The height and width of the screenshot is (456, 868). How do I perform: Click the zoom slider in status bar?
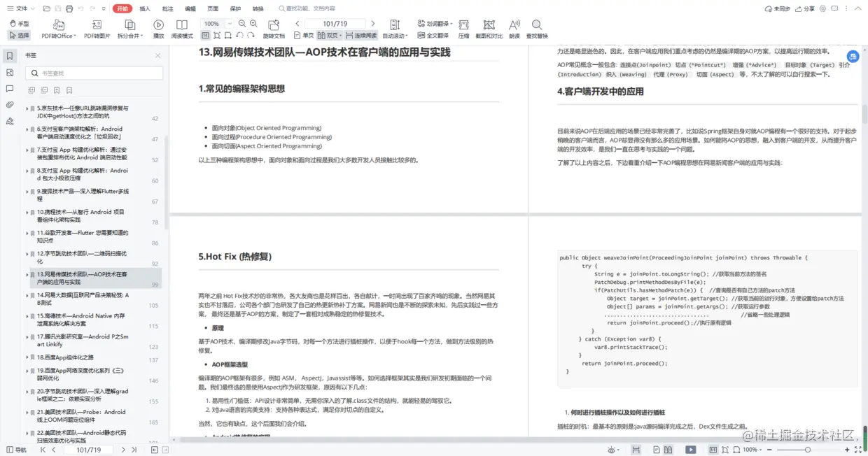click(807, 450)
